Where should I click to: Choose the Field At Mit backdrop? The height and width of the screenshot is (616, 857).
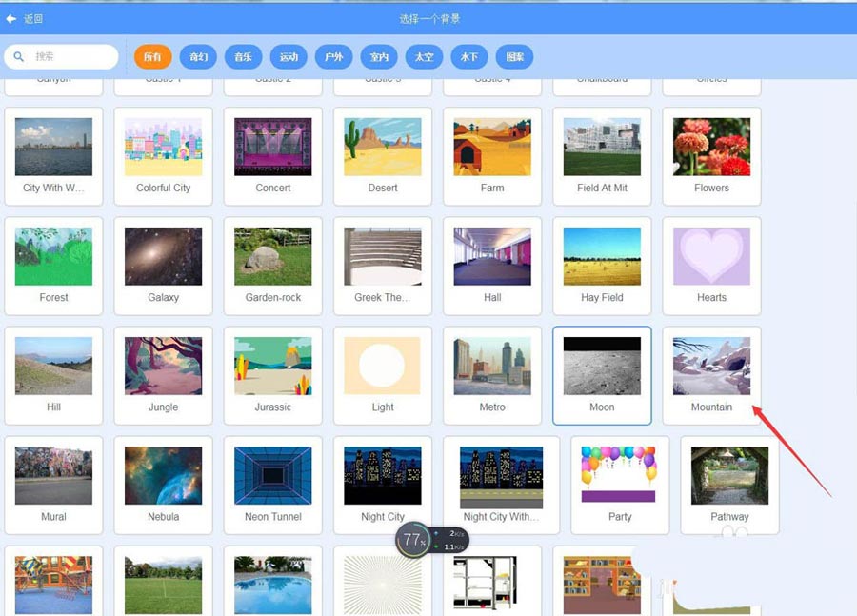(x=602, y=156)
